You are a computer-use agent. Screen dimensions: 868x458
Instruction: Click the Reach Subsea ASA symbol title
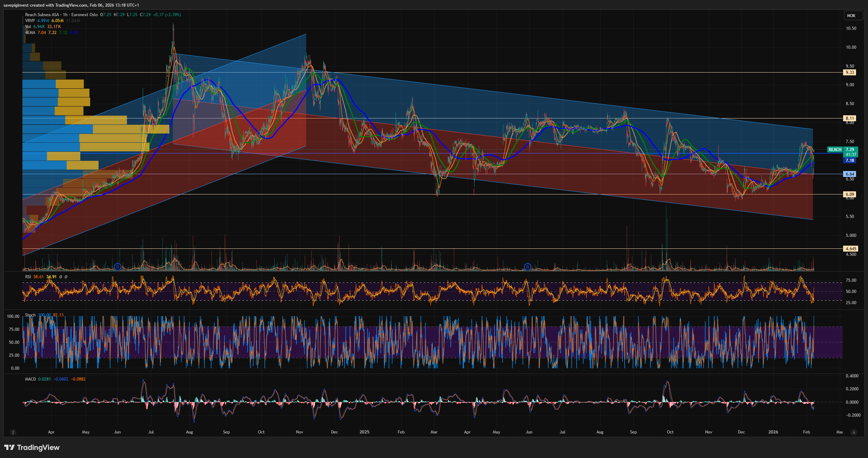click(x=42, y=15)
